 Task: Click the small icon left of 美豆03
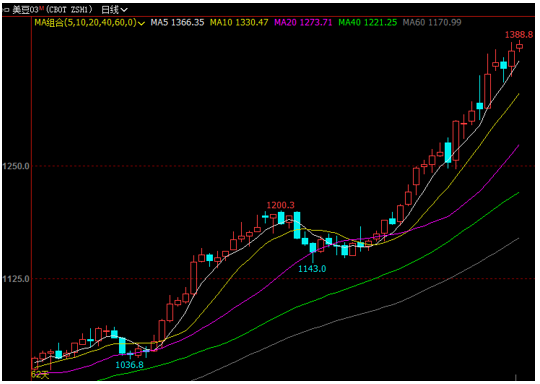tap(6, 10)
